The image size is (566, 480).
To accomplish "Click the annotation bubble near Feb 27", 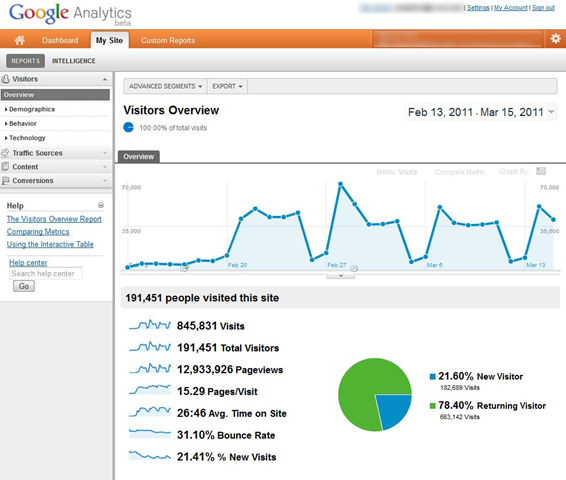I will (354, 268).
